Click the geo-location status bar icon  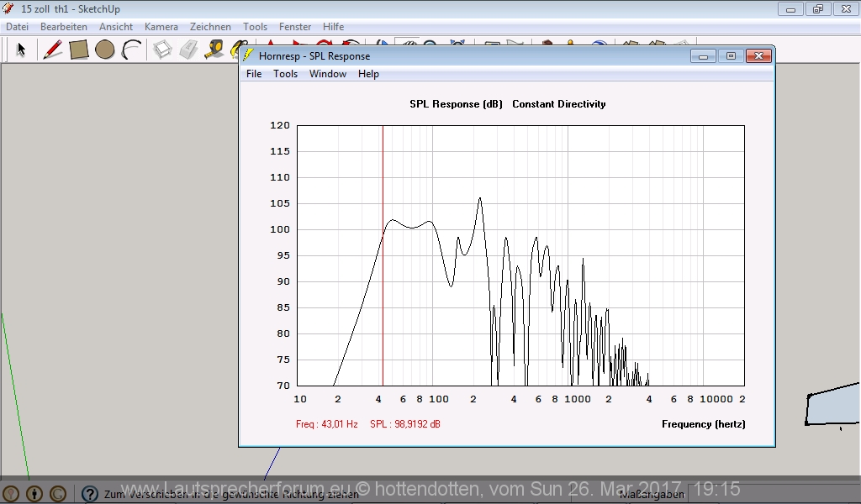(x=11, y=494)
